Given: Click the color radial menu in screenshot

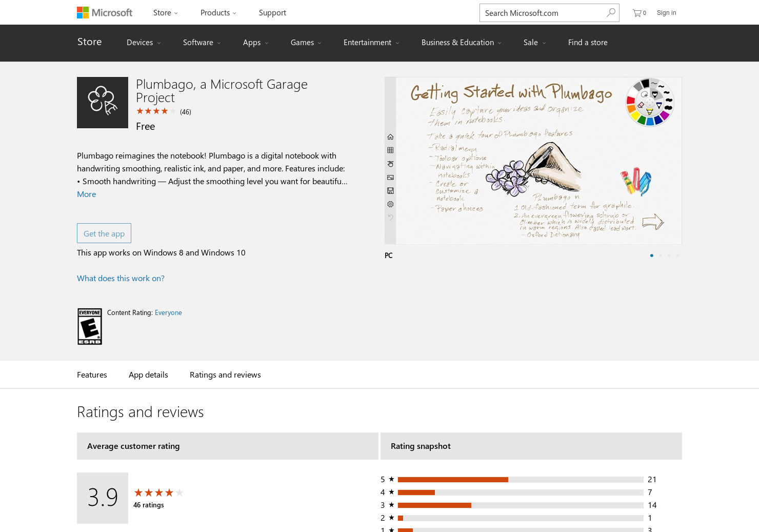Looking at the screenshot, I should [650, 102].
